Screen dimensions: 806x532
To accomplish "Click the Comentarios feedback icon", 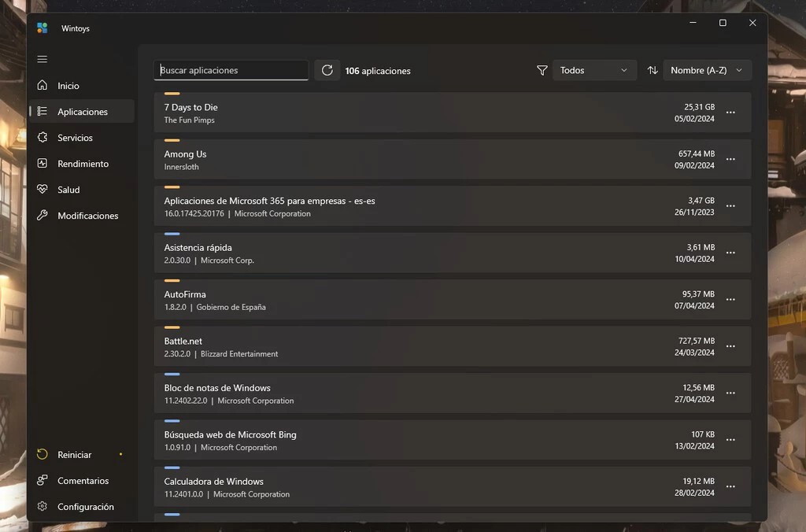I will pyautogui.click(x=43, y=480).
